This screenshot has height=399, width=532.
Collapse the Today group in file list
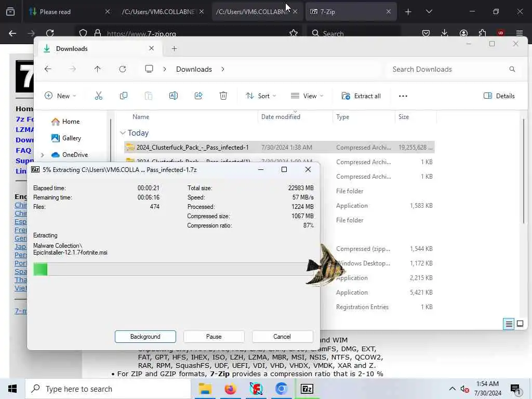point(123,133)
